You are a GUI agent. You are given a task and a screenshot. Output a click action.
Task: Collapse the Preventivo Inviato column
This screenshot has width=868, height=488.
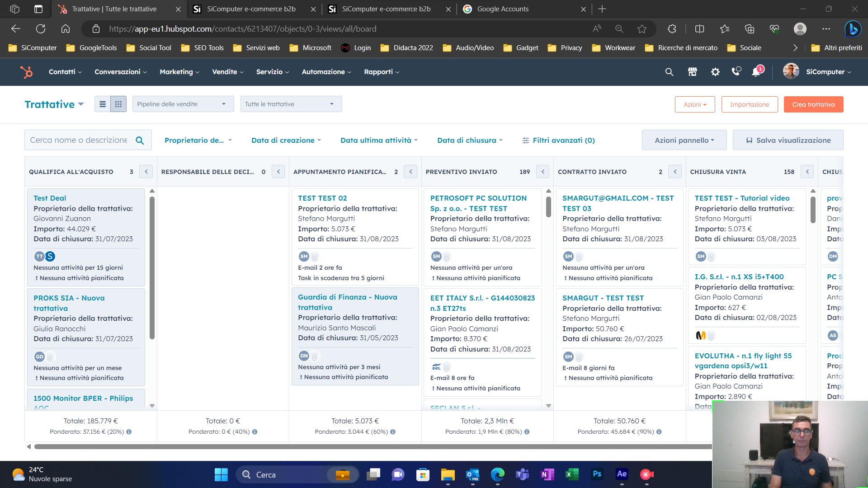click(543, 172)
